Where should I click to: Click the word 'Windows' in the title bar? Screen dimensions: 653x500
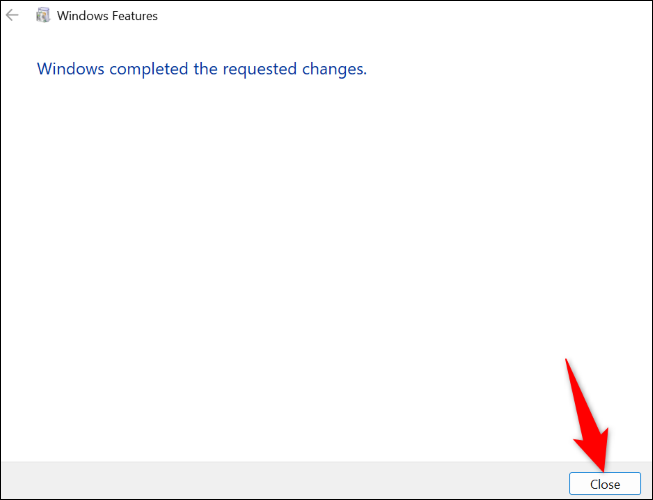click(80, 16)
